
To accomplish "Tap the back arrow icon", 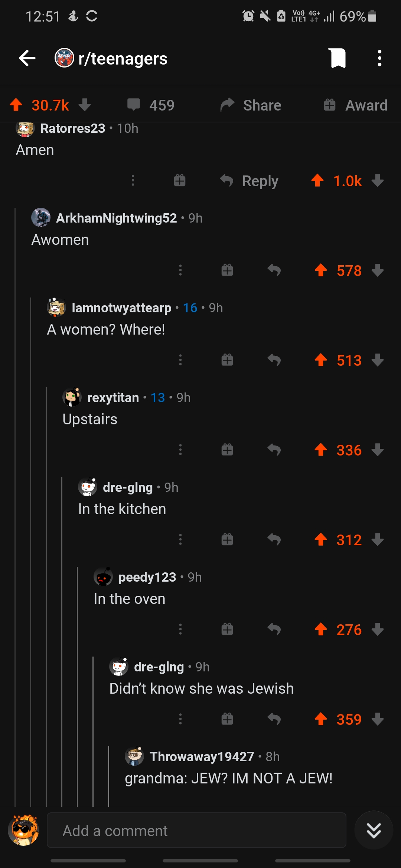I will coord(27,58).
